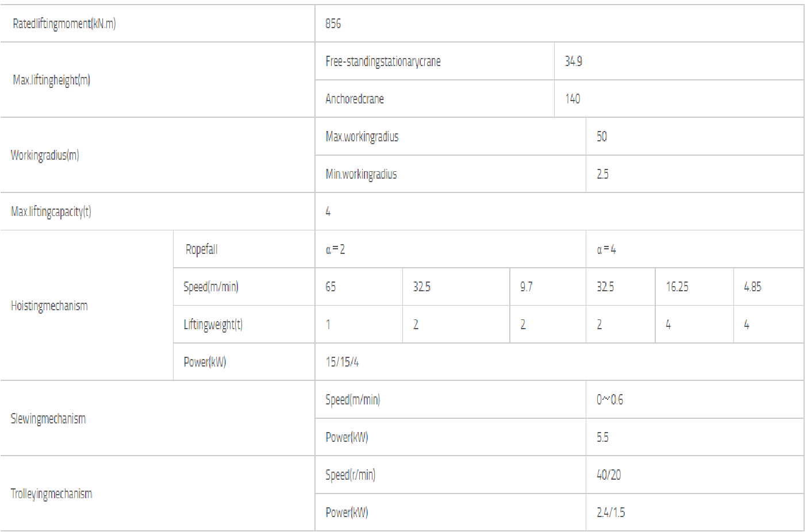Image resolution: width=807 pixels, height=532 pixels.
Task: Click the Ropefall row label
Action: 202,249
